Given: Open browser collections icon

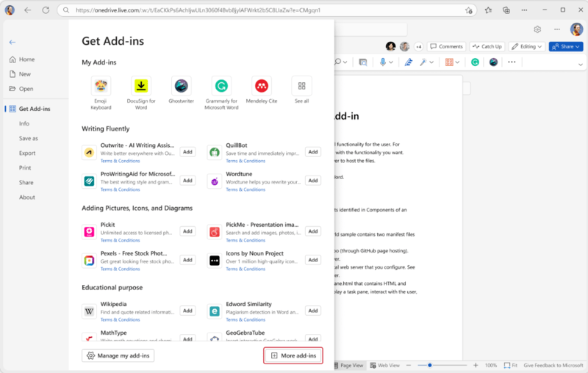Looking at the screenshot, I should pos(506,10).
